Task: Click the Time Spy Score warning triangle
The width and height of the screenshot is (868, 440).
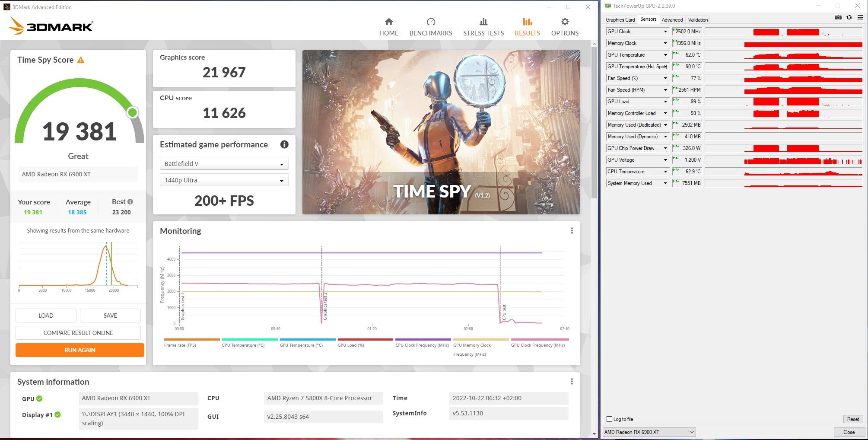Action: click(x=81, y=60)
